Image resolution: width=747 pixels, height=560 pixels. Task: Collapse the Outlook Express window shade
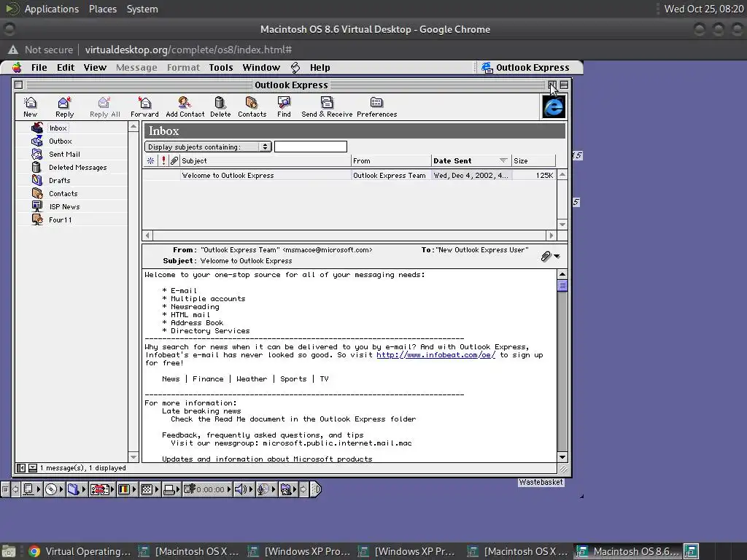click(564, 85)
